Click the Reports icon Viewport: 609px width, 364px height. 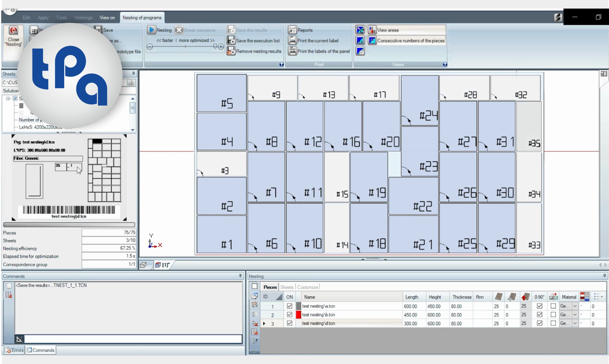292,30
